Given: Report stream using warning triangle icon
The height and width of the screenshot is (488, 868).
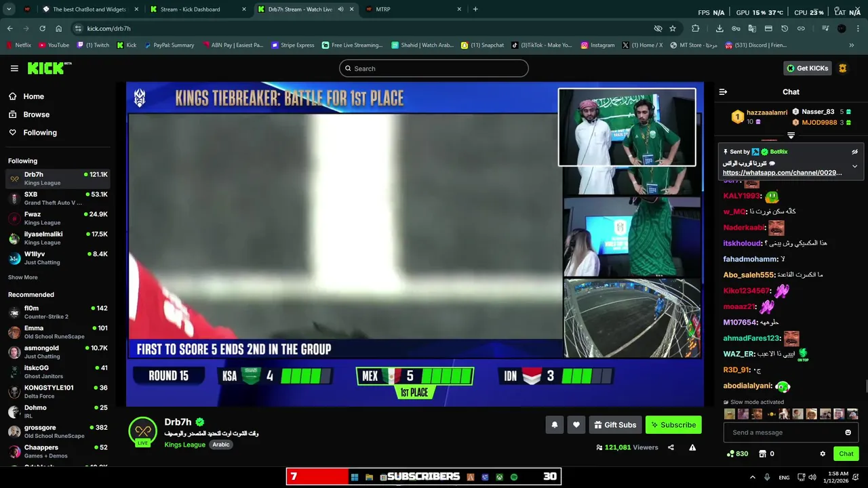Looking at the screenshot, I should pos(692,447).
